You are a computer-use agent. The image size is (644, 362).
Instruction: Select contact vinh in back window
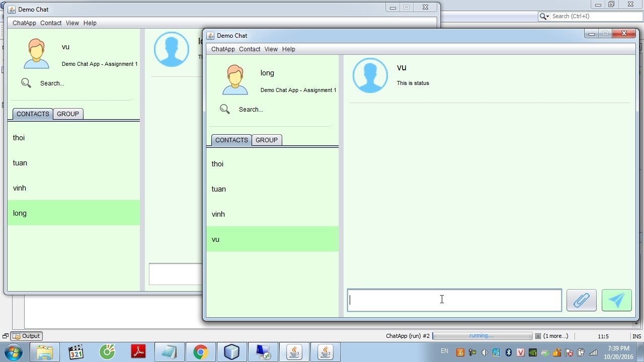click(73, 188)
